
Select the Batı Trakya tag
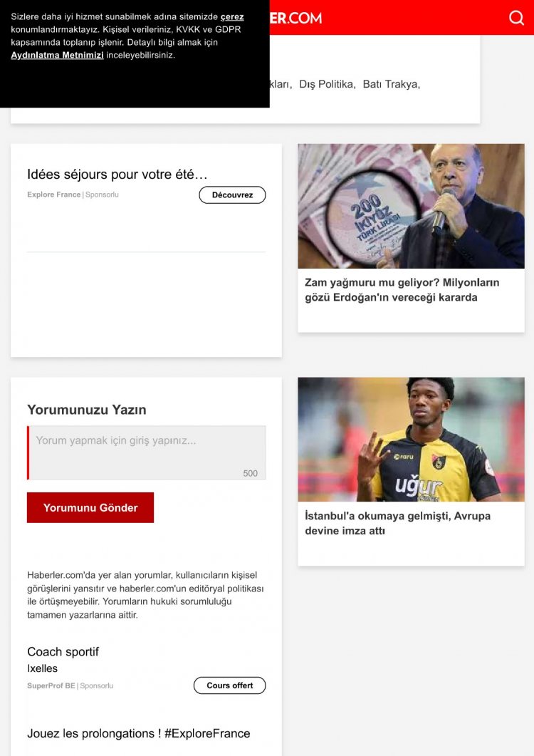[x=392, y=84]
